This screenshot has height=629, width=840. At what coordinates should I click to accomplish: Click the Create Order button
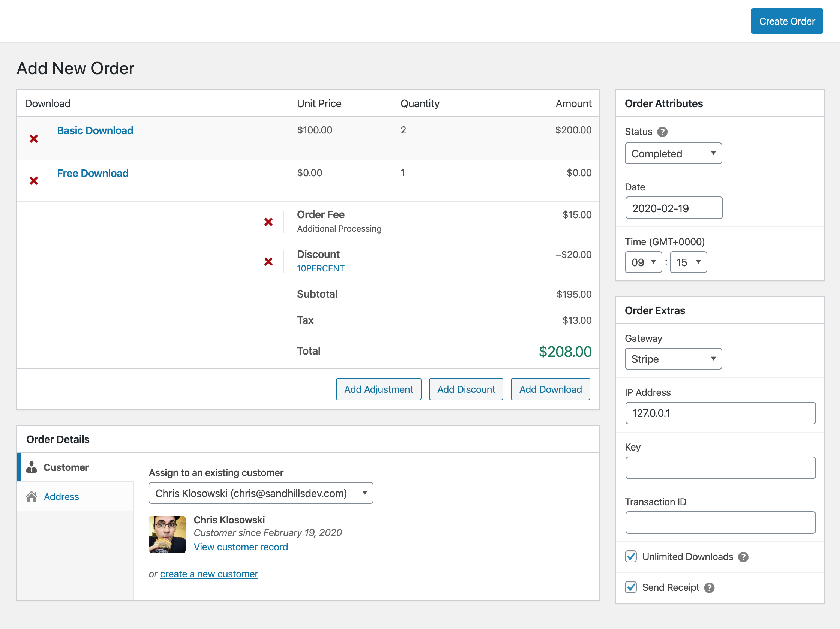coord(786,21)
